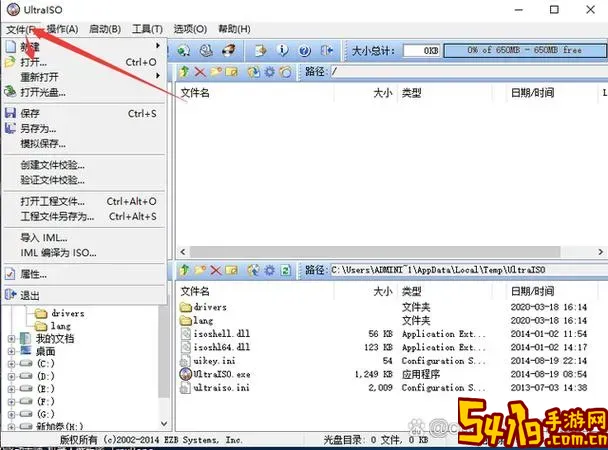This screenshot has height=450, width=608.
Task: Choose 打开工程文件... menu entry
Action: (84, 202)
